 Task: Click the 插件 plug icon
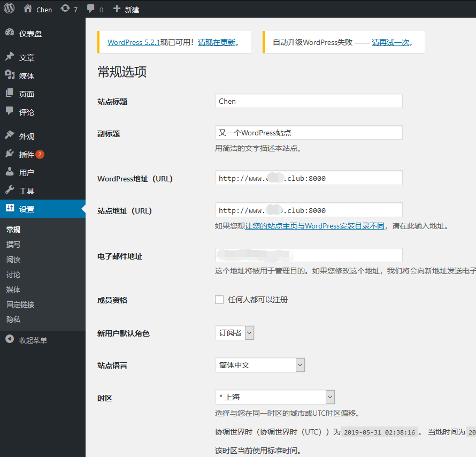click(10, 154)
